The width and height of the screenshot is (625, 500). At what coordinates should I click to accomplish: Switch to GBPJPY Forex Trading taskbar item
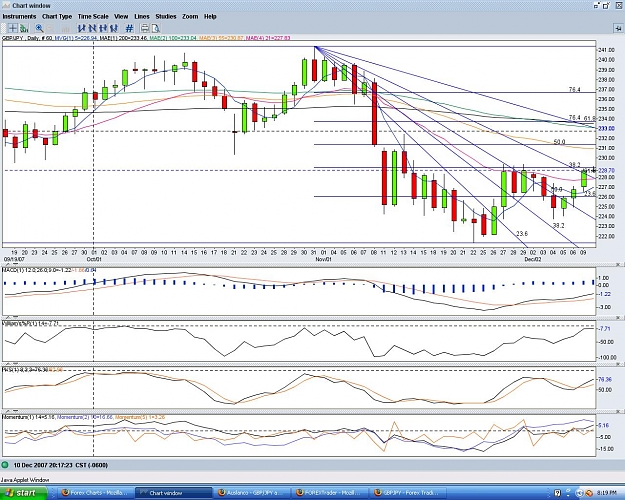[x=409, y=493]
